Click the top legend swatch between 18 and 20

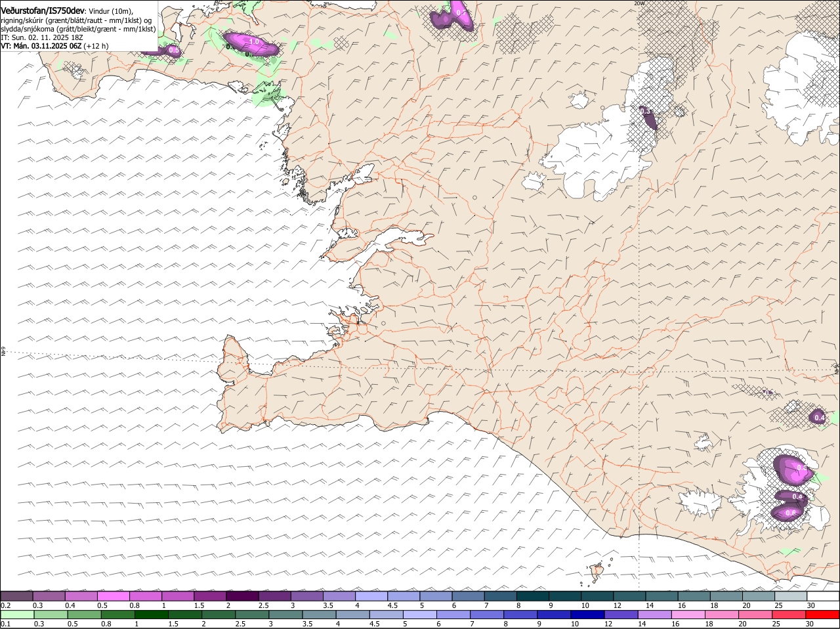726,596
